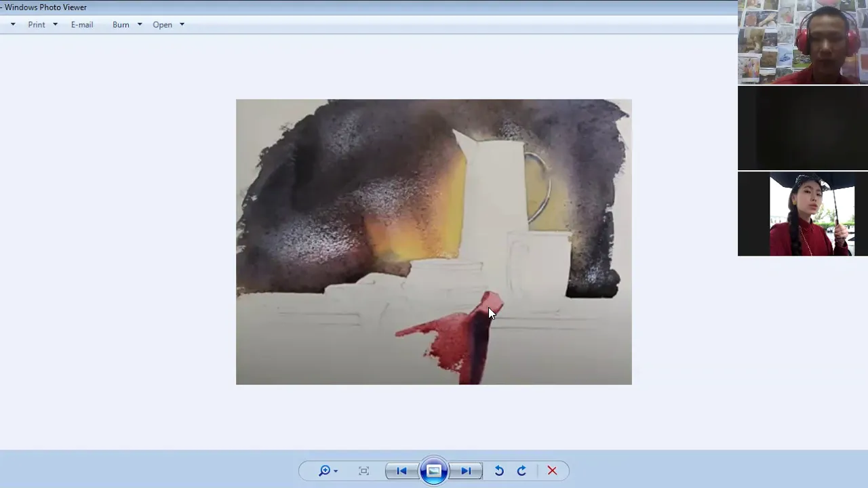Select the man with red headphones video
This screenshot has height=488, width=868.
[x=803, y=42]
